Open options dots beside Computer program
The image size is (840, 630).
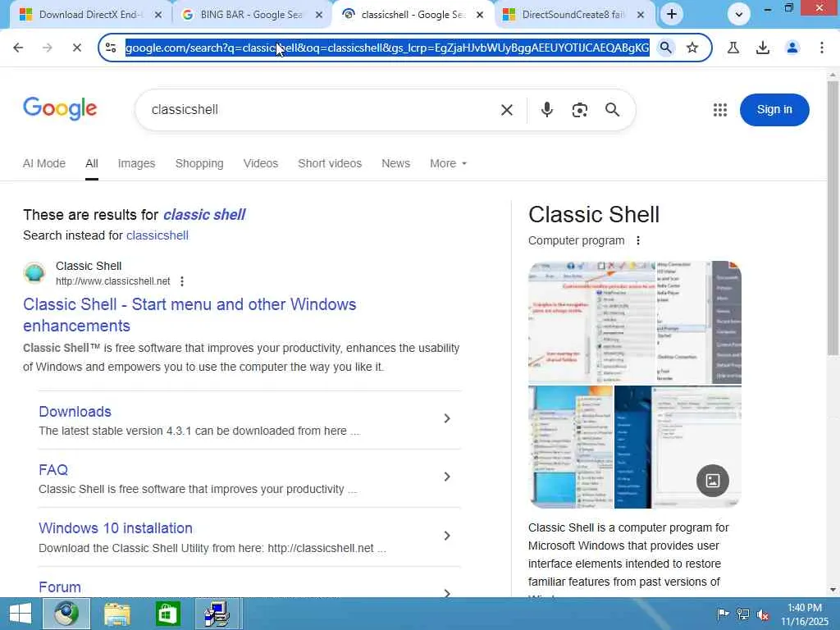637,240
